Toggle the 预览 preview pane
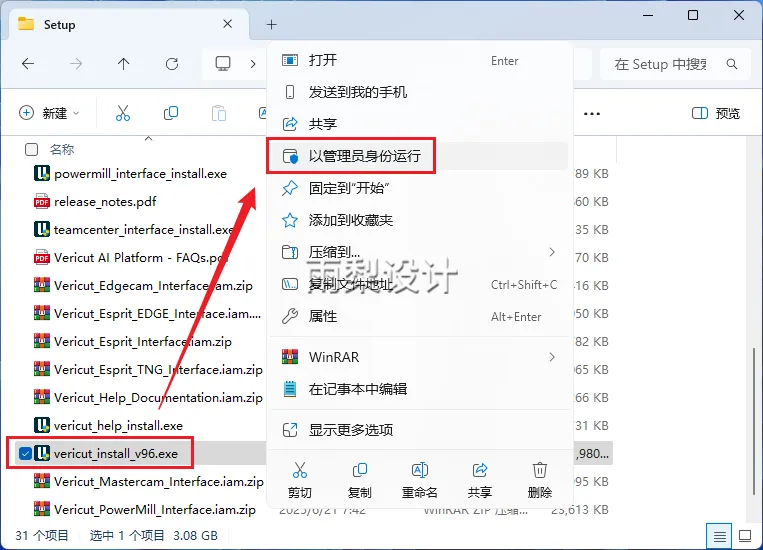Viewport: 763px width, 550px height. pyautogui.click(x=716, y=113)
